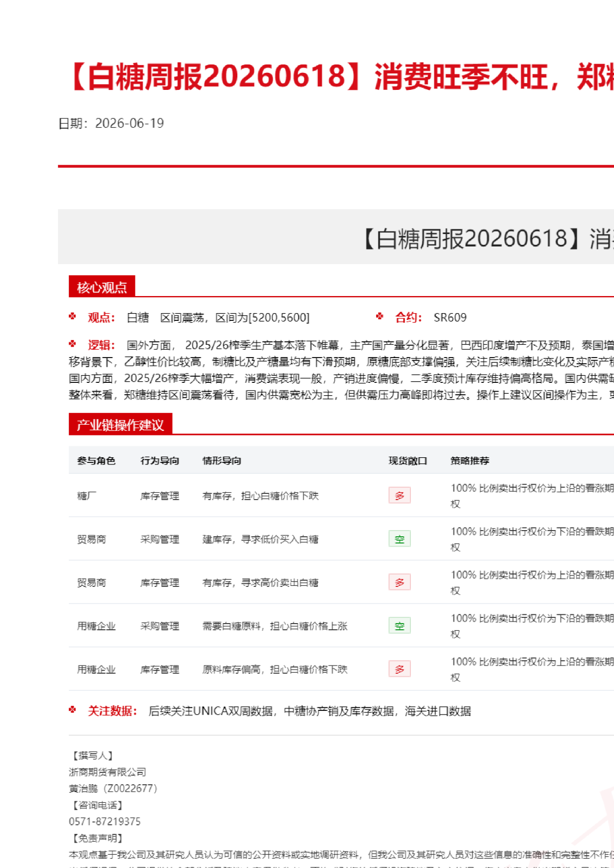Click the 逻辑 label
The width and height of the screenshot is (614, 868).
click(101, 345)
